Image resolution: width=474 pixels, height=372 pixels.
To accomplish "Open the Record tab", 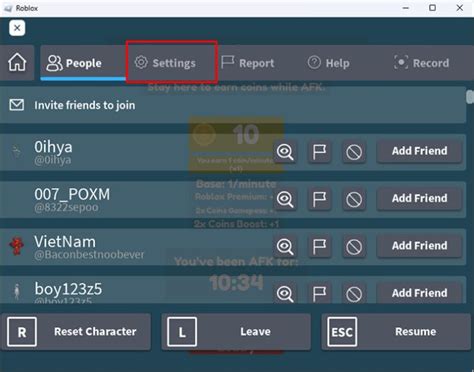I will tap(422, 63).
